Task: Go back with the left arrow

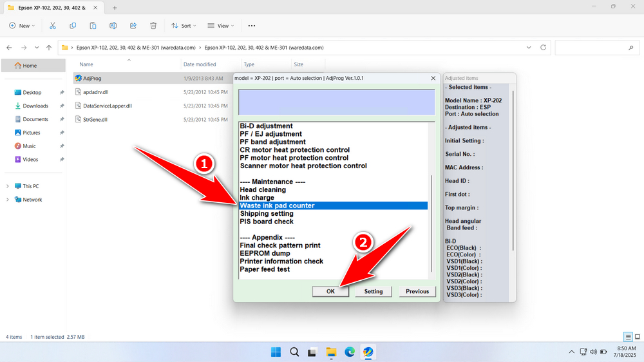Action: pyautogui.click(x=10, y=48)
